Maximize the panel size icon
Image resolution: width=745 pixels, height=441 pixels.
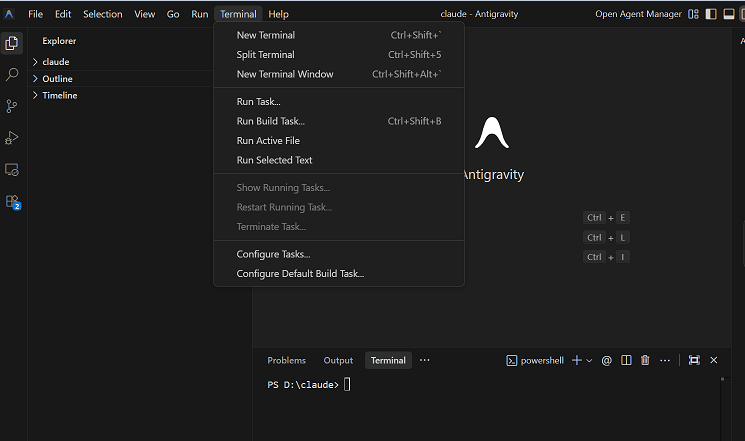(x=694, y=360)
